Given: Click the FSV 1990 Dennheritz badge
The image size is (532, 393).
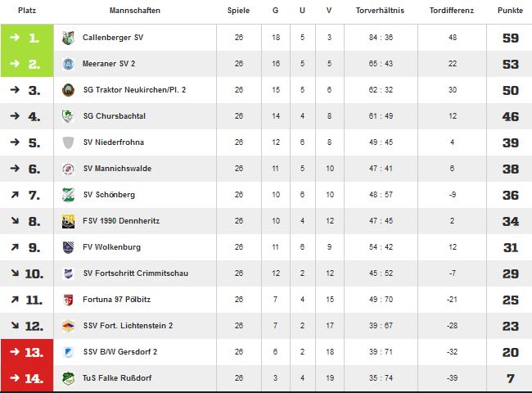Looking at the screenshot, I should click(68, 221).
